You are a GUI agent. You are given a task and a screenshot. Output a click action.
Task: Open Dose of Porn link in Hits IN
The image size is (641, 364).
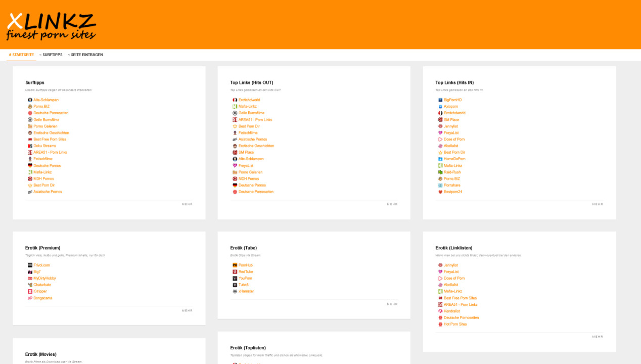[x=454, y=139]
